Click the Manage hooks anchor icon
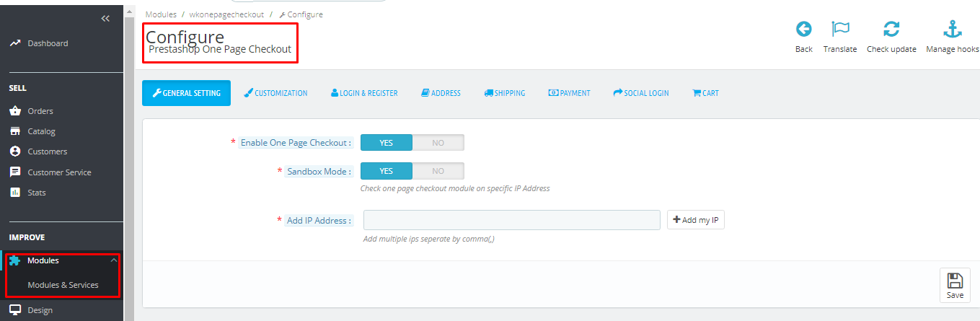The image size is (980, 321). 953,29
